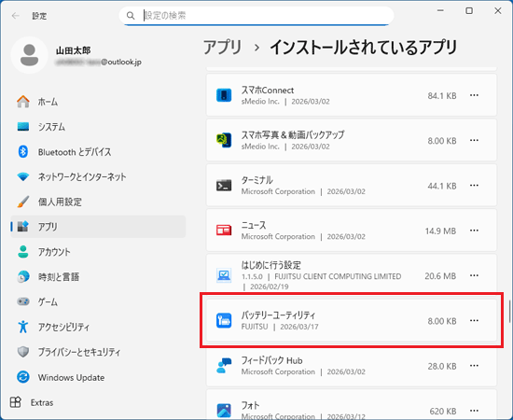Click the search magnifier icon
513x420 pixels.
[x=131, y=15]
